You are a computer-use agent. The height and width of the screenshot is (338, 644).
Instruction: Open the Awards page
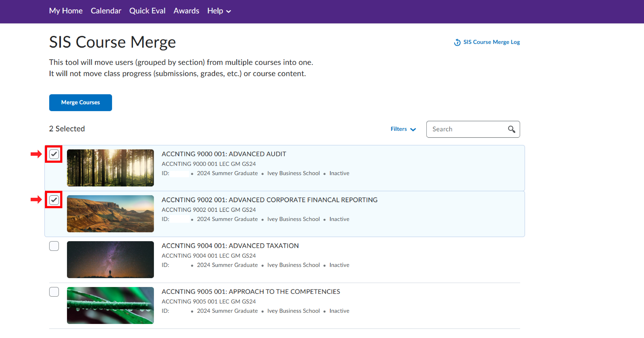pyautogui.click(x=186, y=11)
